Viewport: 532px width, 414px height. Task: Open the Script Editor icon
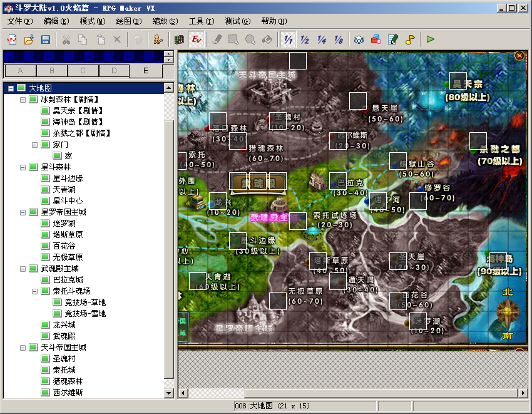(393, 39)
